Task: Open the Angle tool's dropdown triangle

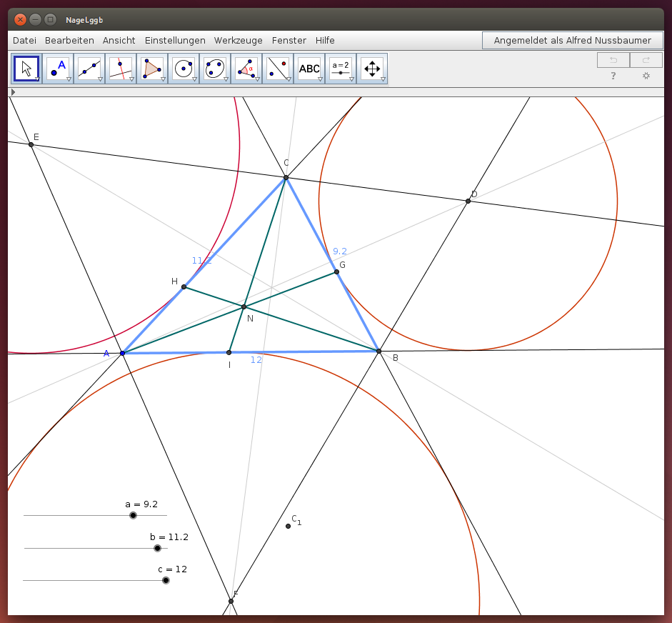Action: pos(257,79)
